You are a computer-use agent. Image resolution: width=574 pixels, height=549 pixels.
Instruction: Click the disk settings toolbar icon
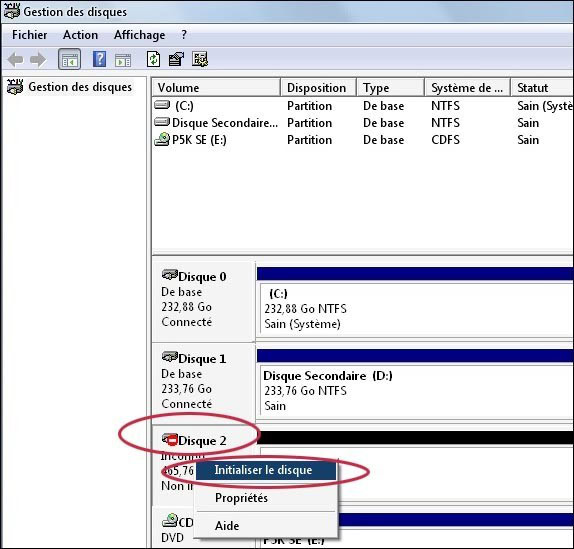coord(200,59)
